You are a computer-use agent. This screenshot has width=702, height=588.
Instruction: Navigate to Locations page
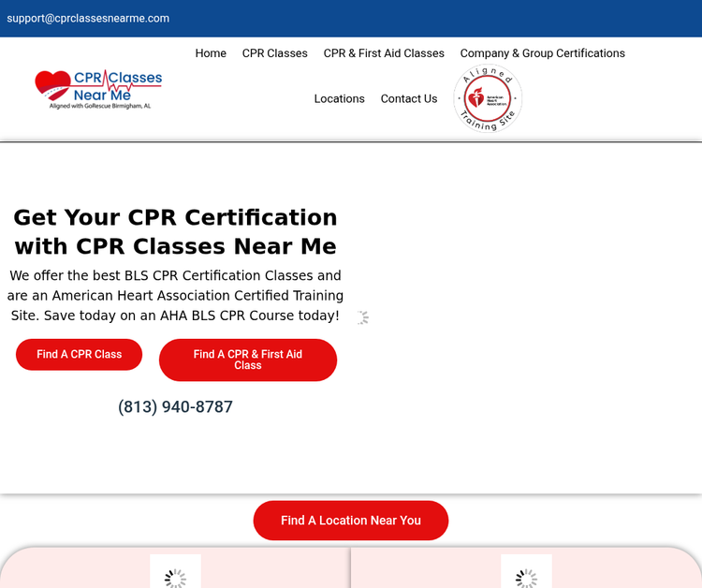340,98
